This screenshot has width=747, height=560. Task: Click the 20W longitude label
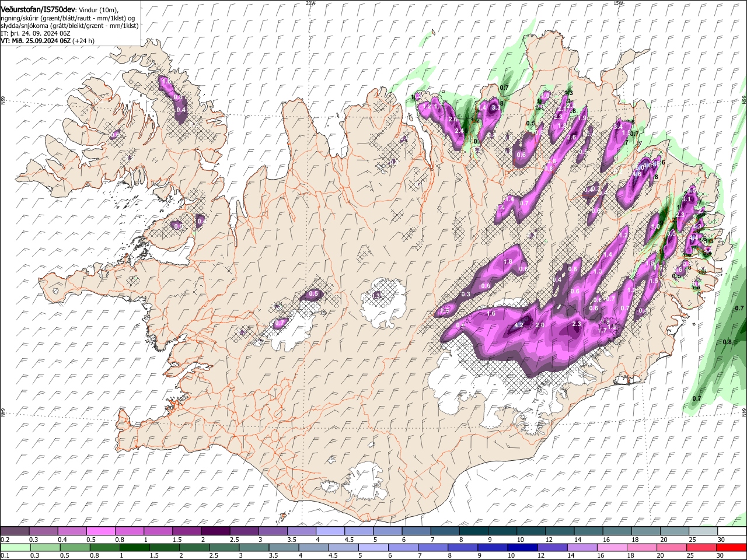pos(310,3)
